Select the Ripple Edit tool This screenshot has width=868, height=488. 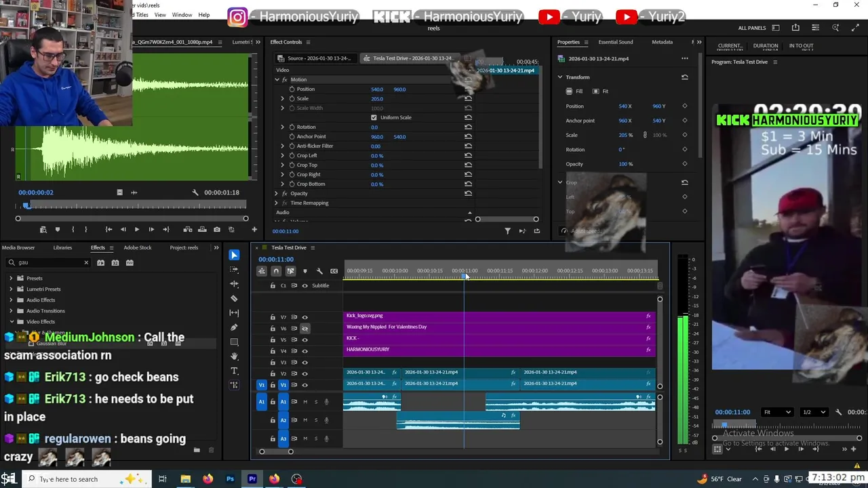tap(234, 284)
